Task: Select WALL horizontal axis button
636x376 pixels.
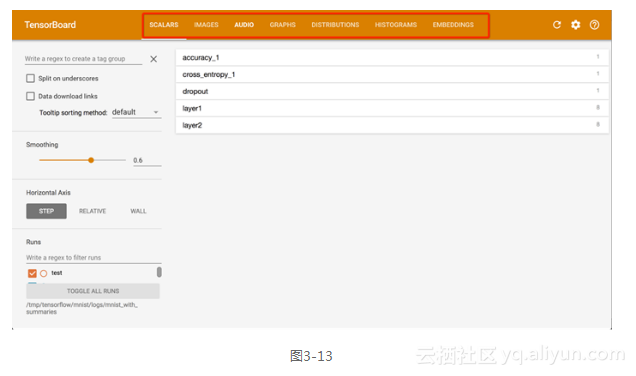Action: click(138, 211)
